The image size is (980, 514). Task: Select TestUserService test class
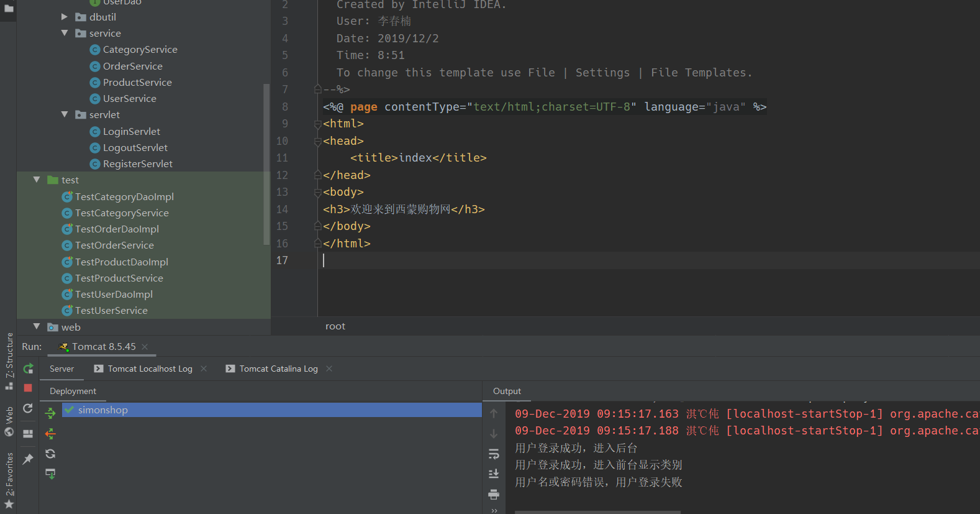[x=111, y=310]
